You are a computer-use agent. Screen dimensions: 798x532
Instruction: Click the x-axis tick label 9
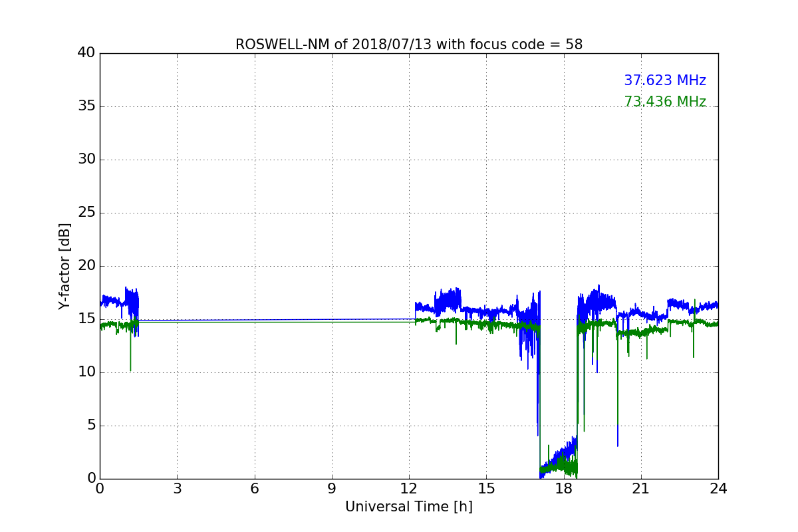click(332, 489)
